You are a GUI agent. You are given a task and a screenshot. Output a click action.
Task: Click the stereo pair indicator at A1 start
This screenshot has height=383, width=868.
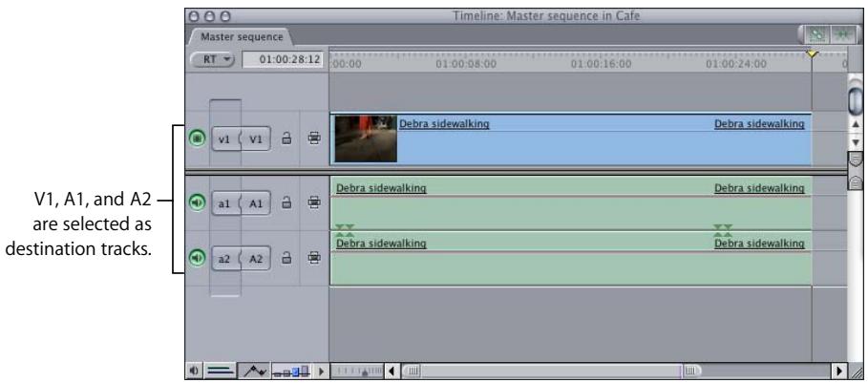[344, 231]
